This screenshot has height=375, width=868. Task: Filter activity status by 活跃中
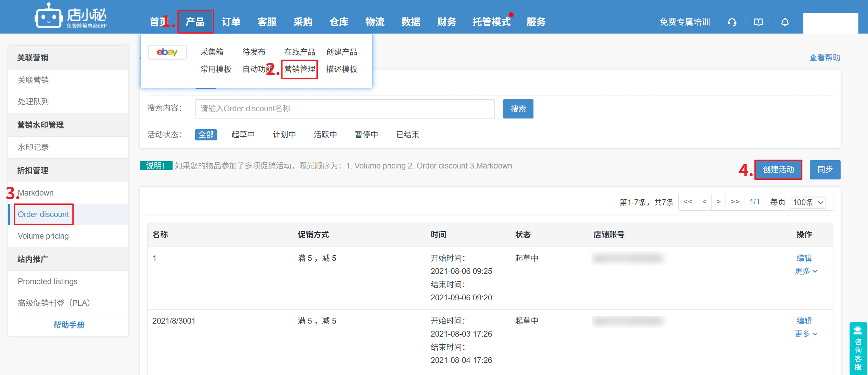(325, 135)
